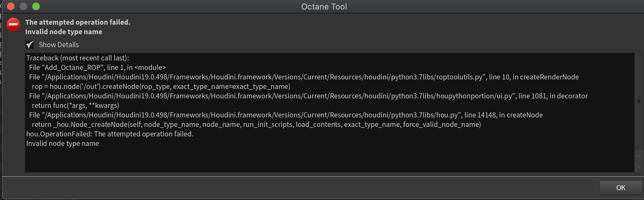Click the "rop = hou.node('/out')" code line
The height and width of the screenshot is (200, 644).
161,86
